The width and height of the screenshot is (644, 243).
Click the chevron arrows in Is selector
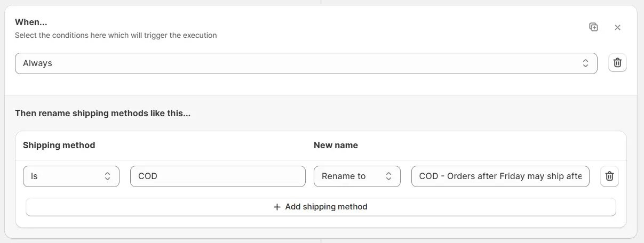[x=107, y=176]
